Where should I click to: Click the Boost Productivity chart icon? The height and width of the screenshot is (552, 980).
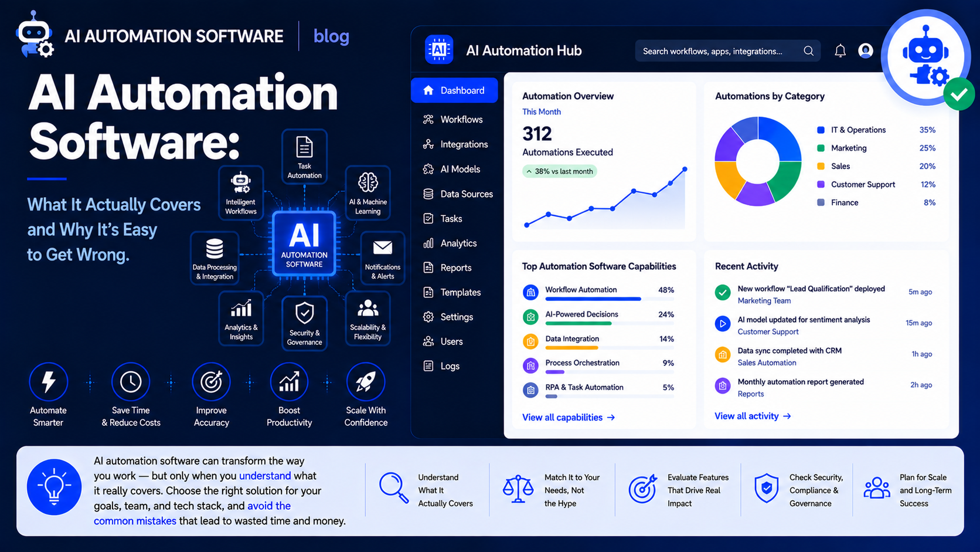[289, 382]
